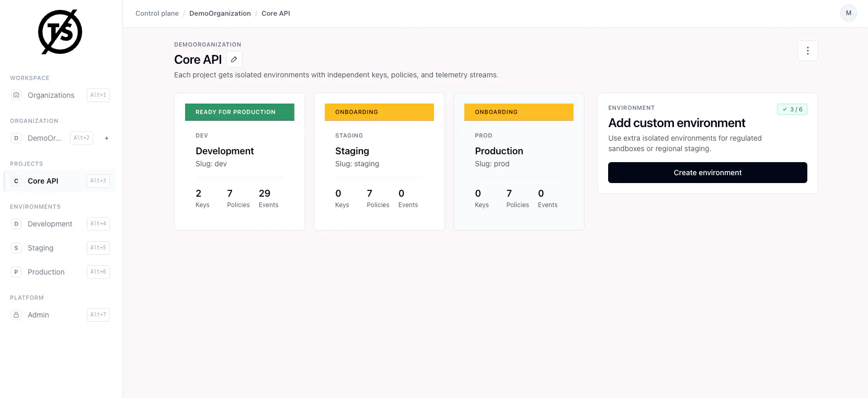Add a new organization with plus icon
868x398 pixels.
pos(107,138)
